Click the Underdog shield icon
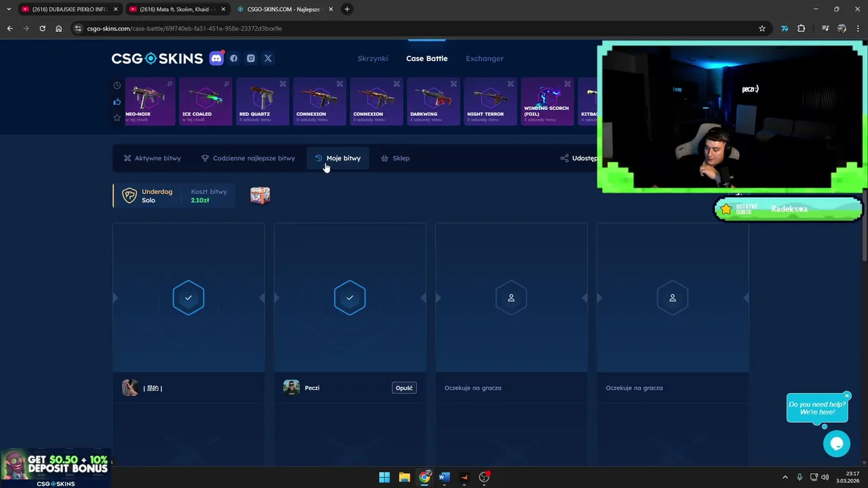This screenshot has width=868, height=488. 130,196
